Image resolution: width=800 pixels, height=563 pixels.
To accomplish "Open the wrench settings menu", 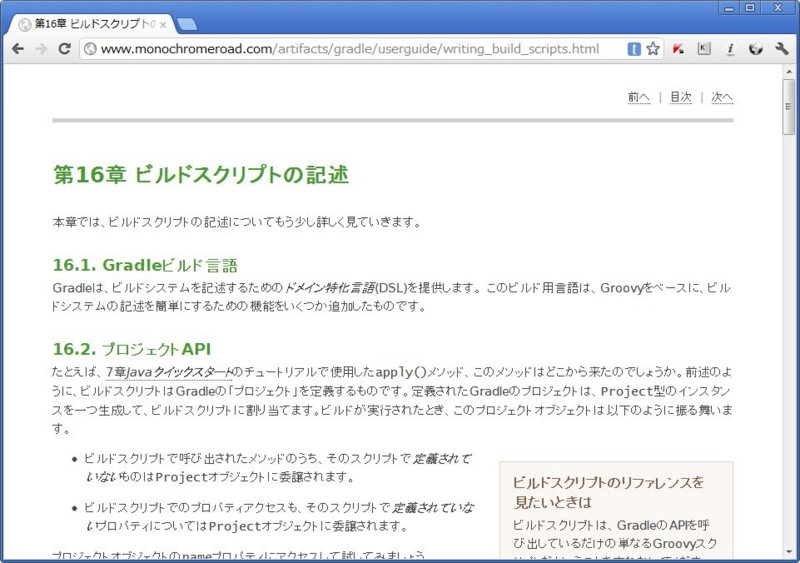I will click(782, 48).
